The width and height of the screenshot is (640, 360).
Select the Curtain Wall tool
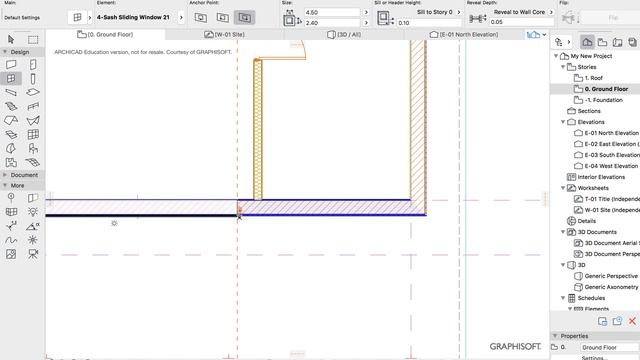(33, 134)
